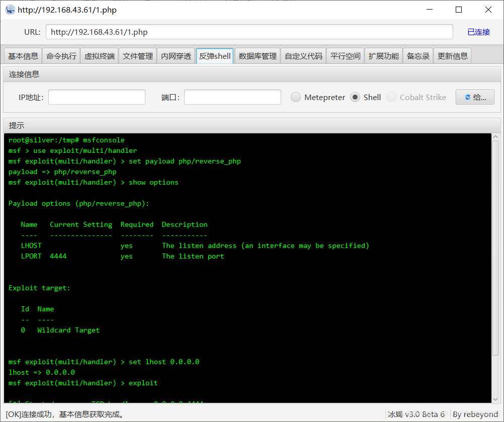Click 'use exploit/multi/handler' command line

(72, 150)
